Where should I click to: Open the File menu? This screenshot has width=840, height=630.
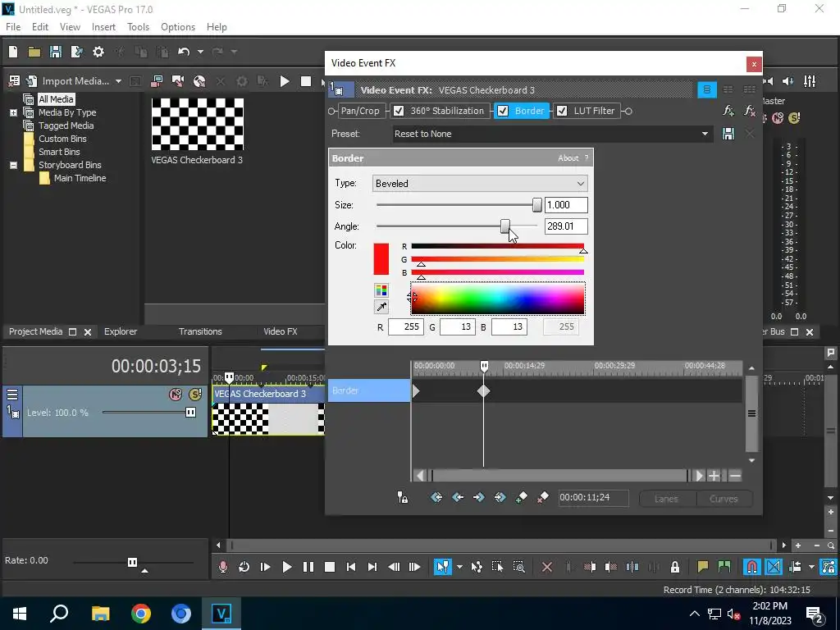click(13, 27)
